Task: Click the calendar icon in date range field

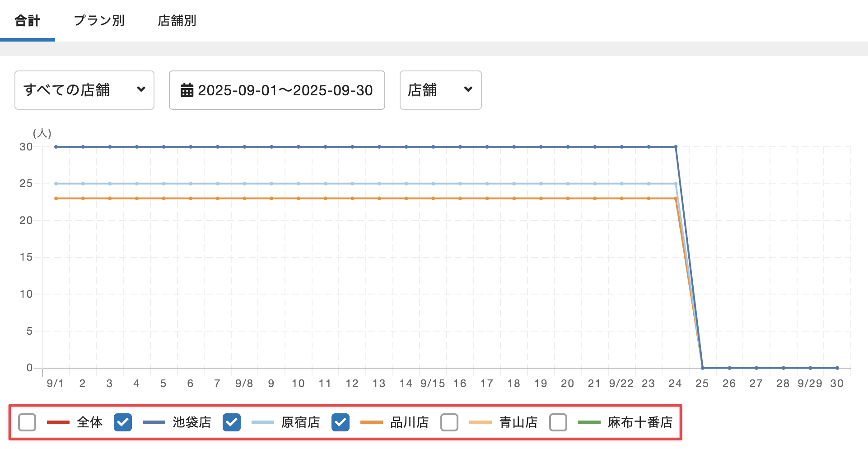Action: [x=187, y=90]
